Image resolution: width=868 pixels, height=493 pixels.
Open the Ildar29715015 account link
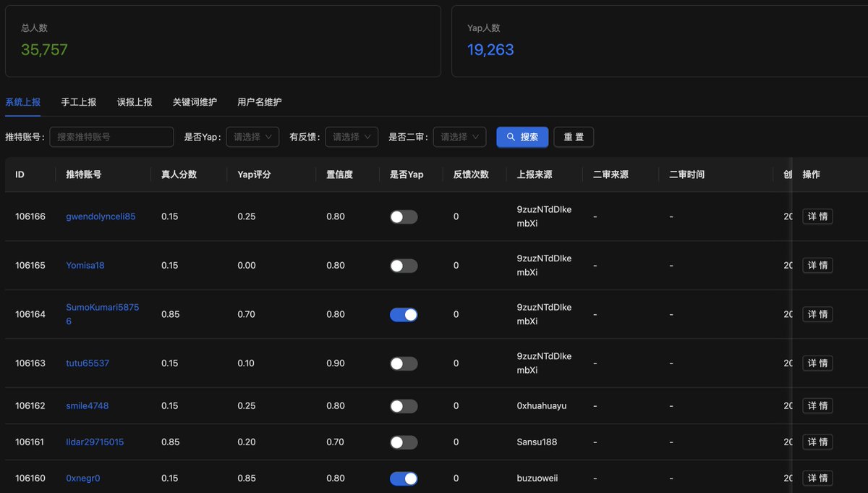pyautogui.click(x=95, y=442)
